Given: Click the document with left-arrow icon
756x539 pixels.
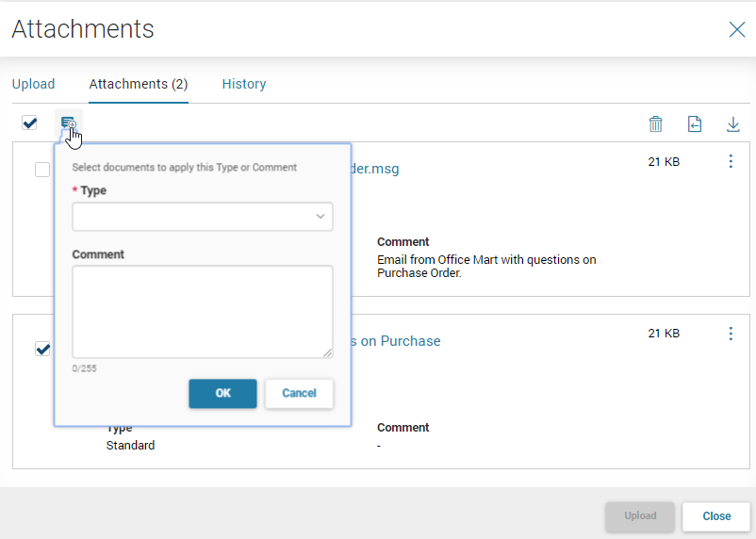Looking at the screenshot, I should point(695,123).
